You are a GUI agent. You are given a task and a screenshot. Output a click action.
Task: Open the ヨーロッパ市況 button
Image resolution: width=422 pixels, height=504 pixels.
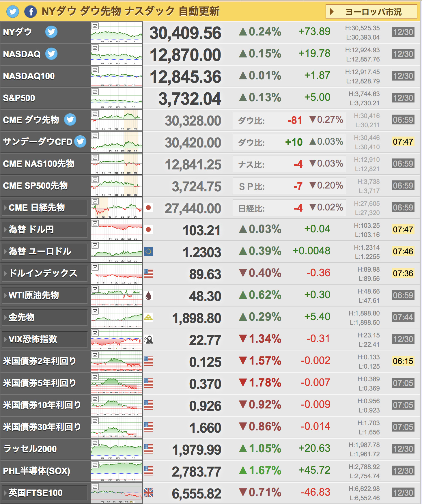click(371, 12)
